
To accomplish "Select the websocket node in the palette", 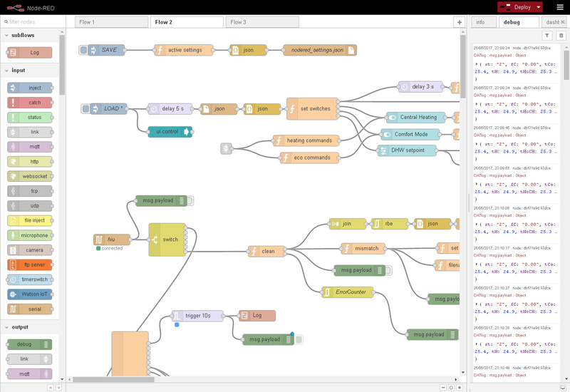I will [29, 176].
